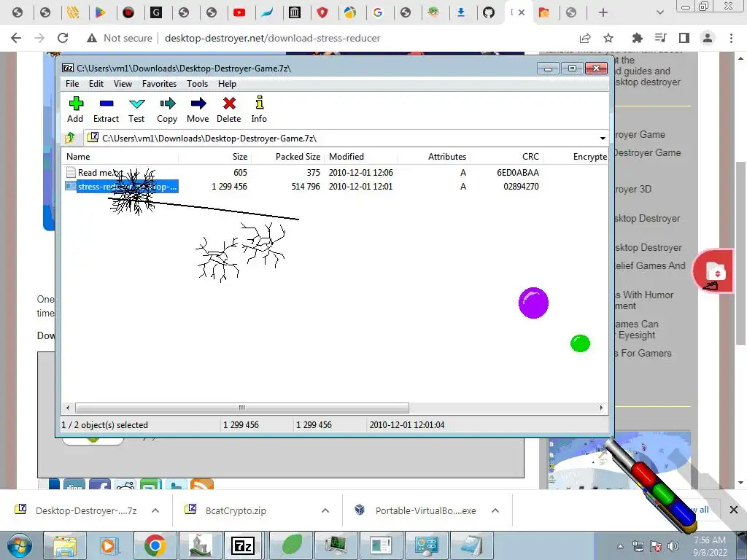This screenshot has width=747, height=560.
Task: Click the Copy toolbar icon in 7-Zip
Action: tap(167, 109)
